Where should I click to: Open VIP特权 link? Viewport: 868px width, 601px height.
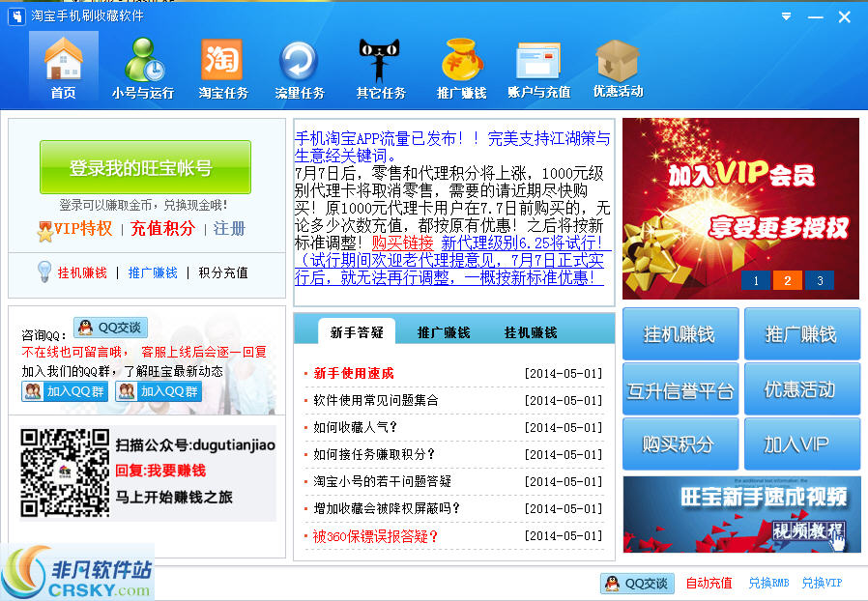83,228
